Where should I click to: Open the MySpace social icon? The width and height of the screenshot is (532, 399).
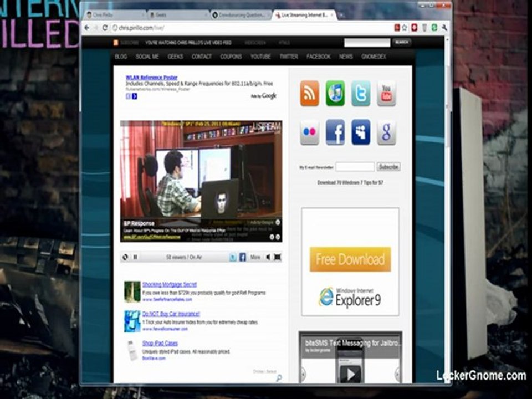tap(361, 132)
